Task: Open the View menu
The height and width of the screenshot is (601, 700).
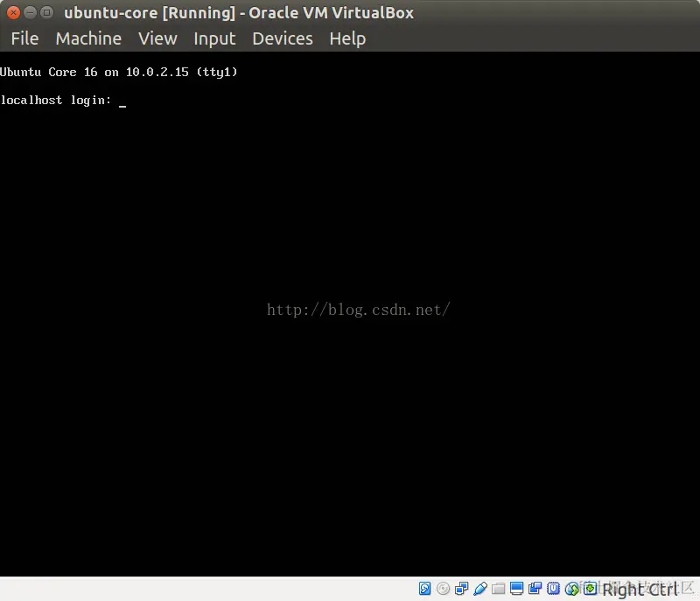Action: (x=157, y=38)
